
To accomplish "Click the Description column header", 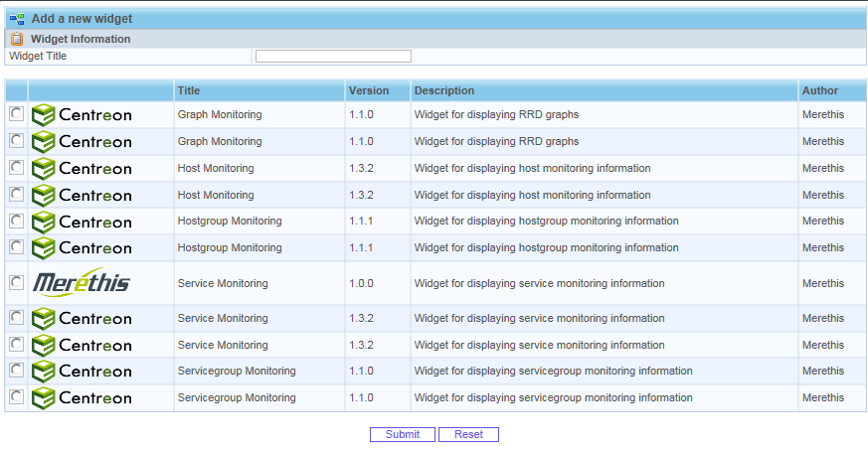I will click(x=444, y=91).
